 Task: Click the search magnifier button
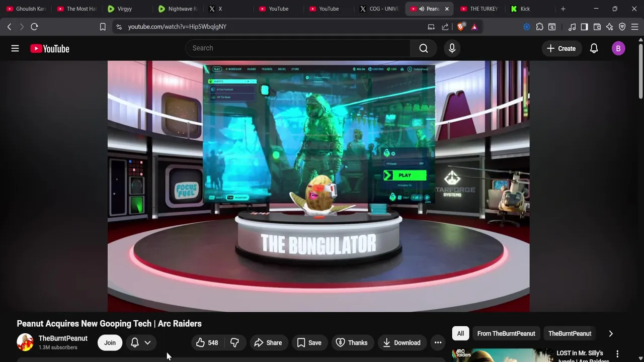424,48
